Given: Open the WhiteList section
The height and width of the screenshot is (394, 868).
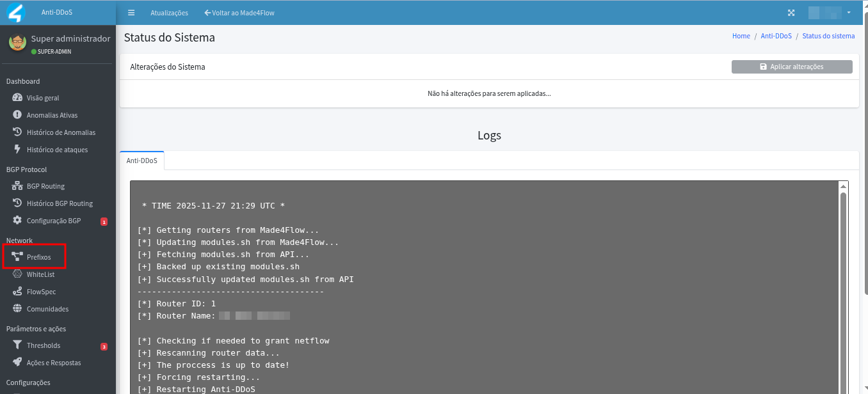Looking at the screenshot, I should pos(40,274).
